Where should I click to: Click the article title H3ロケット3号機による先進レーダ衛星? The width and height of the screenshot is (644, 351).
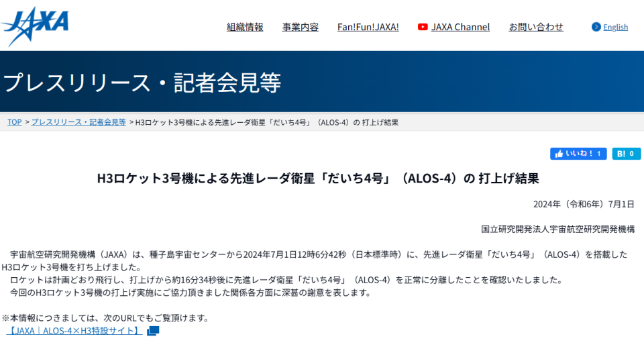(x=318, y=179)
